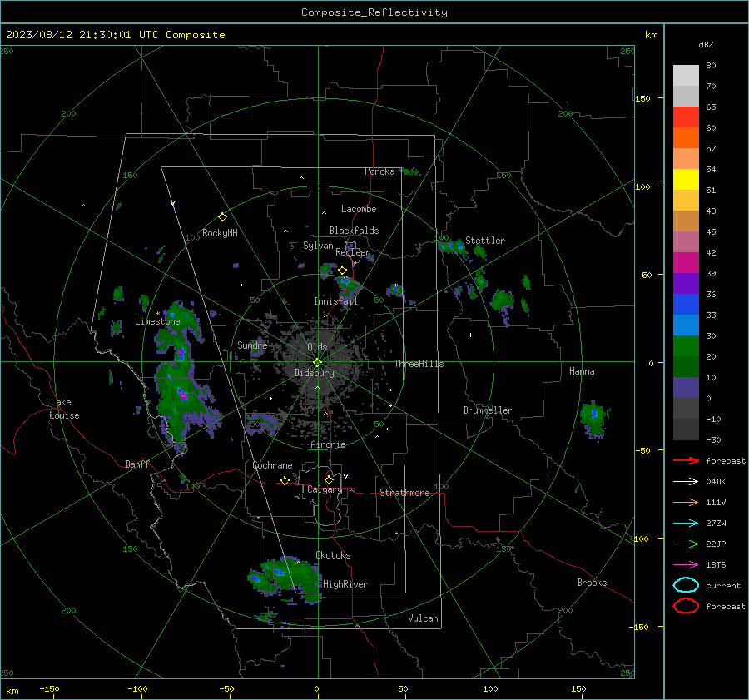This screenshot has width=749, height=700.
Task: Click the 'current' legend text
Action: [723, 585]
